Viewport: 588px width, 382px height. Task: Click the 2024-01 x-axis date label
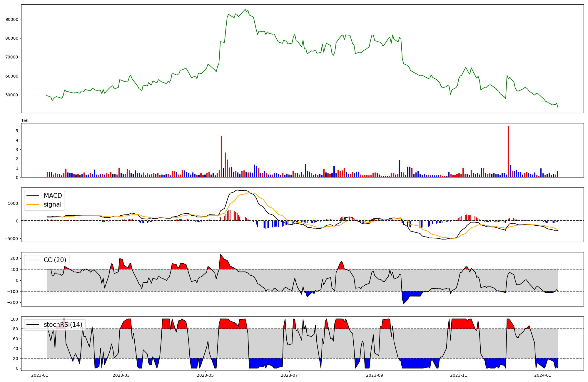pyautogui.click(x=543, y=375)
